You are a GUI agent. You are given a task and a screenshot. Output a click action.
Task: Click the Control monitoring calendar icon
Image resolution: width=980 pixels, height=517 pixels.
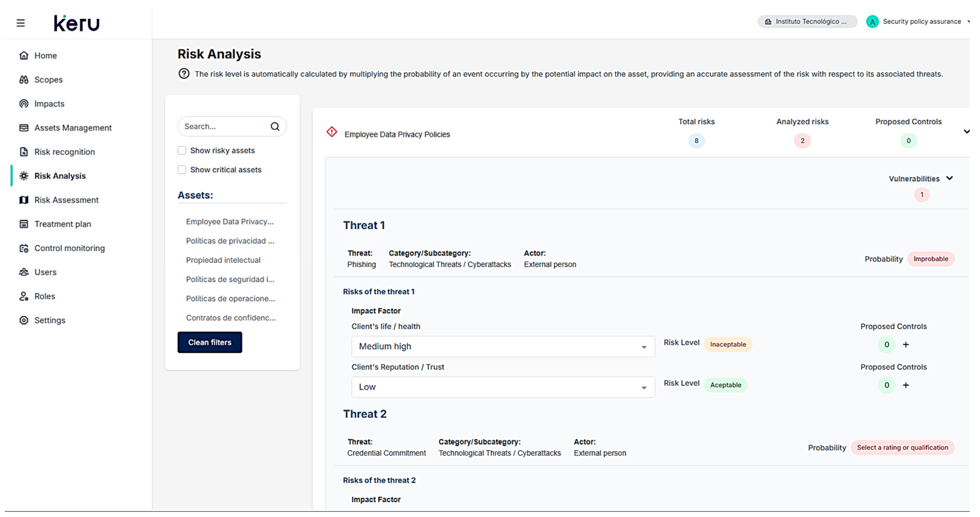[24, 248]
